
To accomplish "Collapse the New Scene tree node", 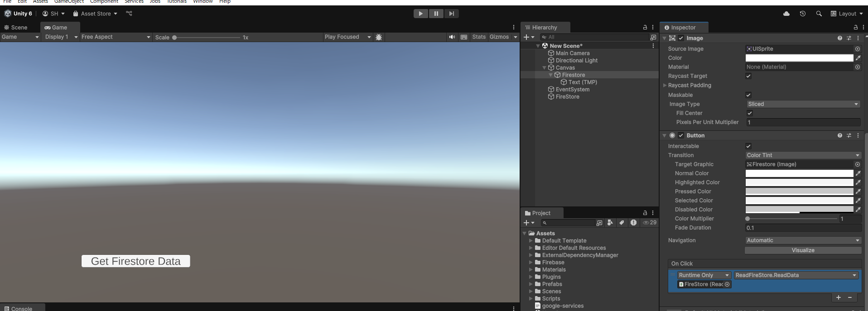I will pyautogui.click(x=538, y=46).
